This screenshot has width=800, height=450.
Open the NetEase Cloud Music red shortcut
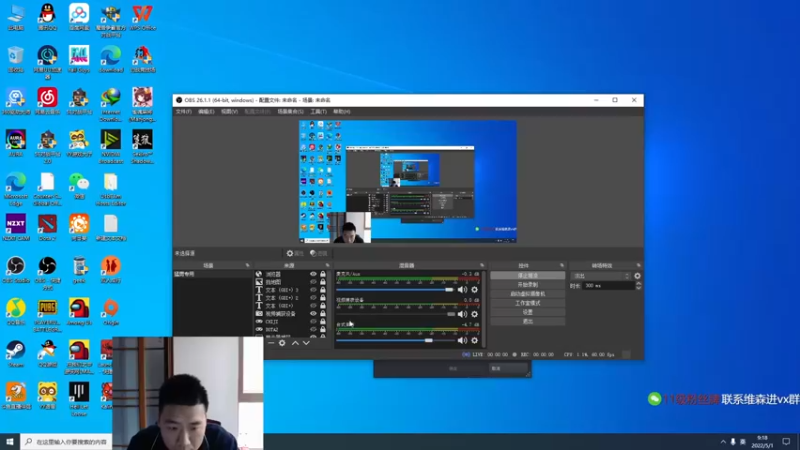tap(47, 101)
